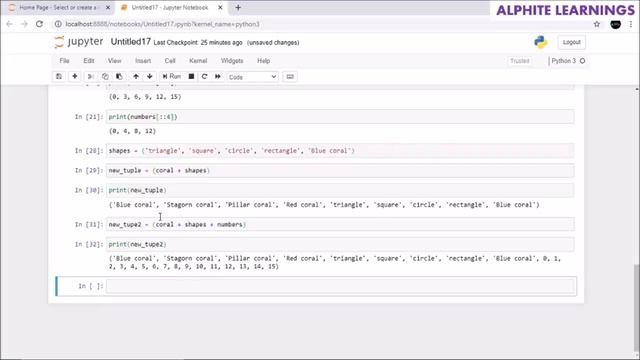
Task: Cut selected cells with scissors icon
Action: [91, 77]
